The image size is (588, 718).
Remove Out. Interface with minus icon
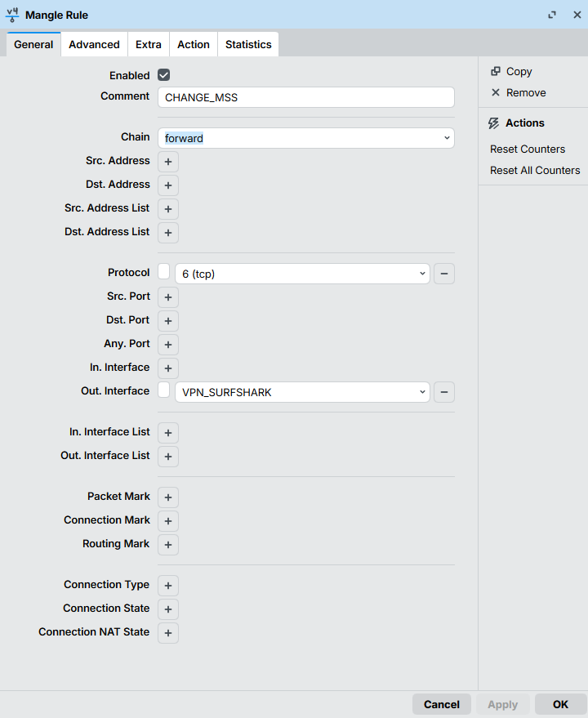click(x=443, y=392)
